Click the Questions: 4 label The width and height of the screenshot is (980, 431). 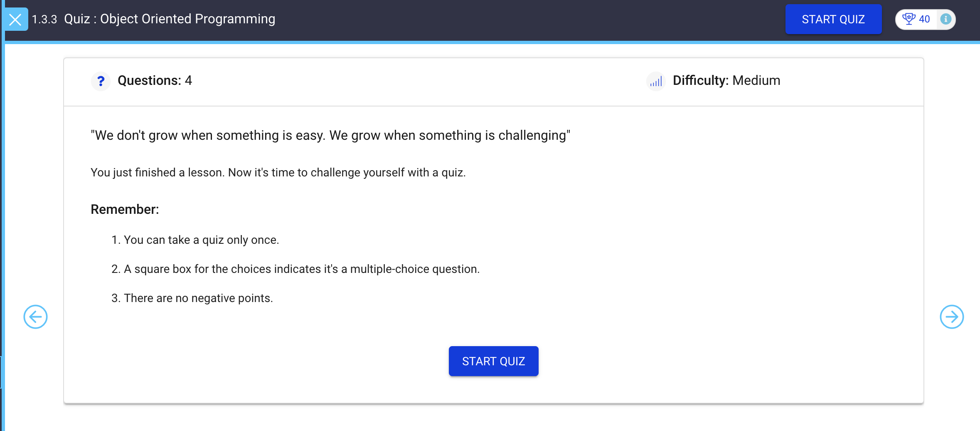tap(155, 80)
